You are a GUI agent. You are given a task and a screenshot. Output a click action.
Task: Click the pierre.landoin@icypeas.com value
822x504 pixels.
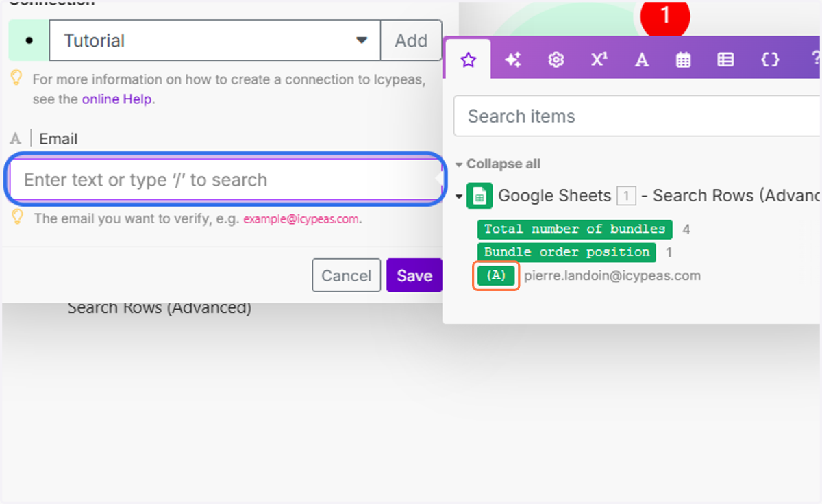point(612,275)
